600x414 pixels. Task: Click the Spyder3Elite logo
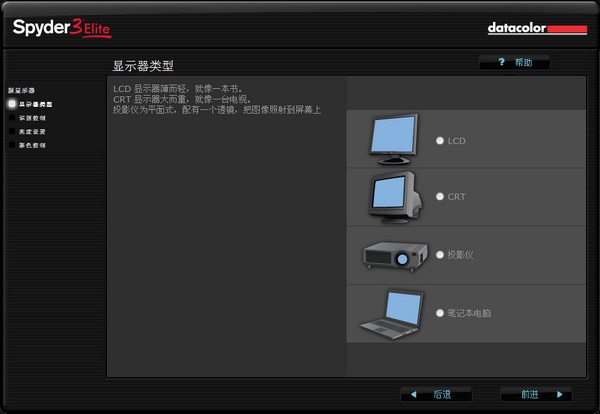click(62, 28)
